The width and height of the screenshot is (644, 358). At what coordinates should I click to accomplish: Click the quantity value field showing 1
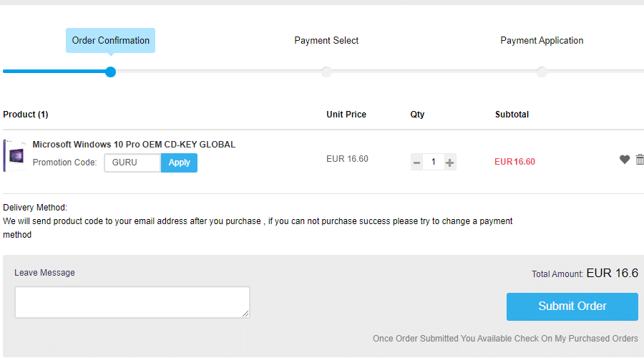tap(434, 163)
